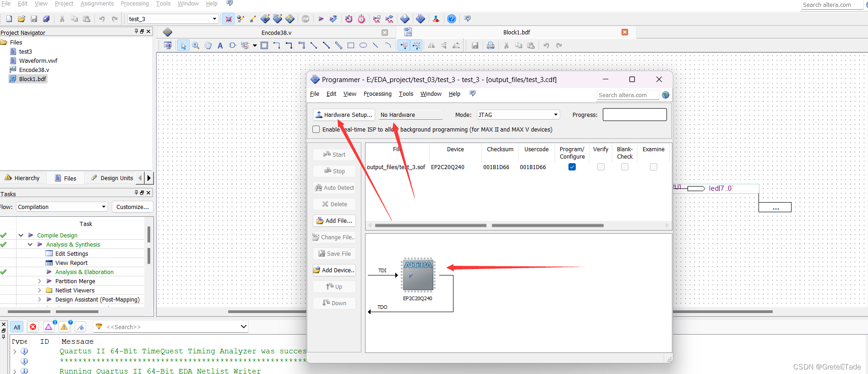Check the Examine box for test_3.sof
Viewport: 868px width, 374px height.
654,167
